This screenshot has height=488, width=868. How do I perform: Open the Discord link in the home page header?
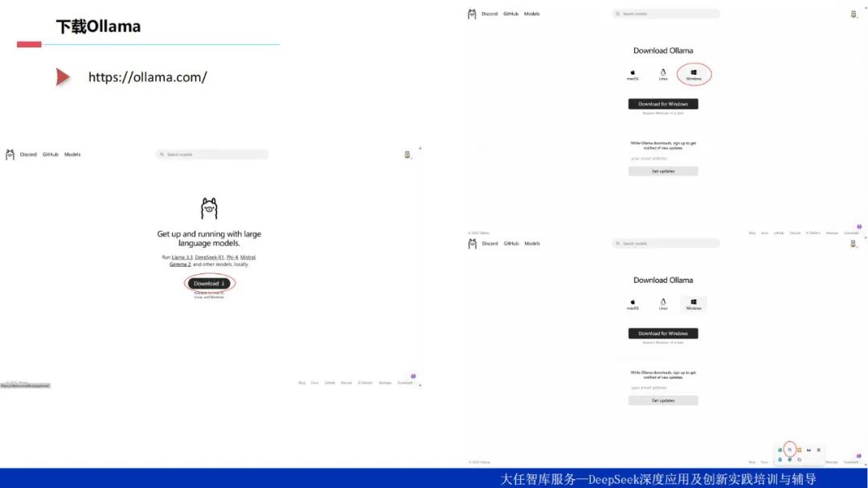pyautogui.click(x=28, y=154)
